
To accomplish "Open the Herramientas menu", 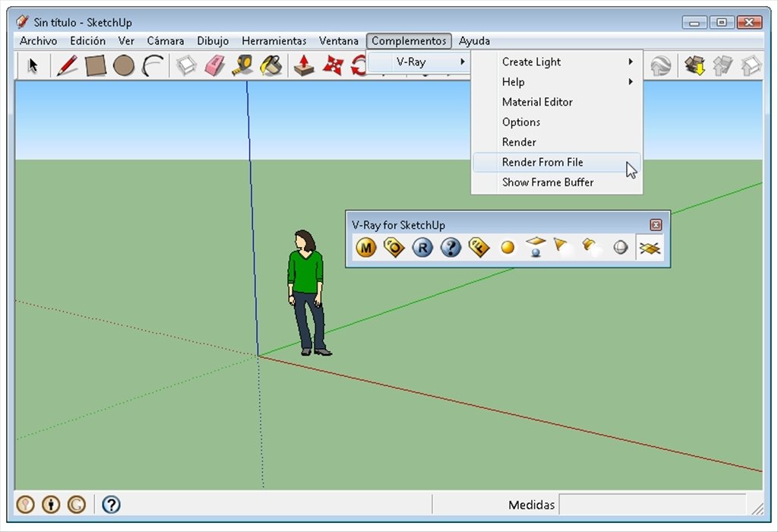I will click(274, 41).
